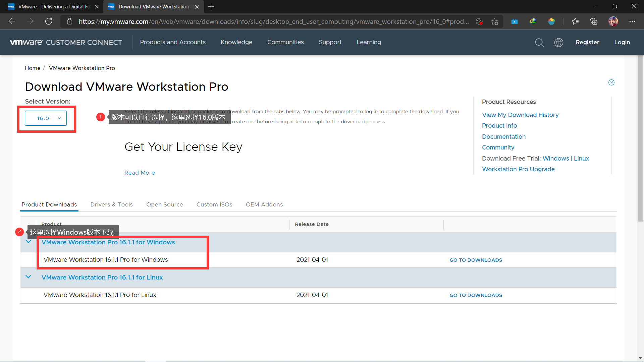Refresh the page with reload icon
The width and height of the screenshot is (644, 362).
point(49,21)
